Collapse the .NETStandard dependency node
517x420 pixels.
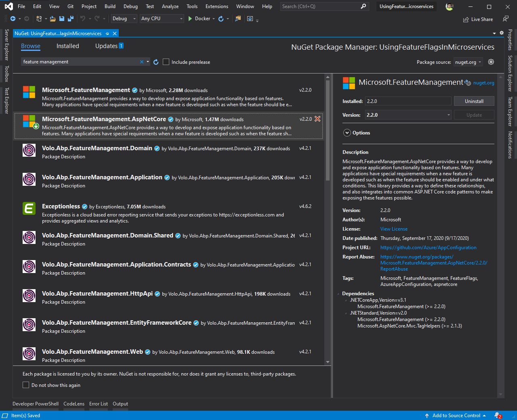point(346,313)
